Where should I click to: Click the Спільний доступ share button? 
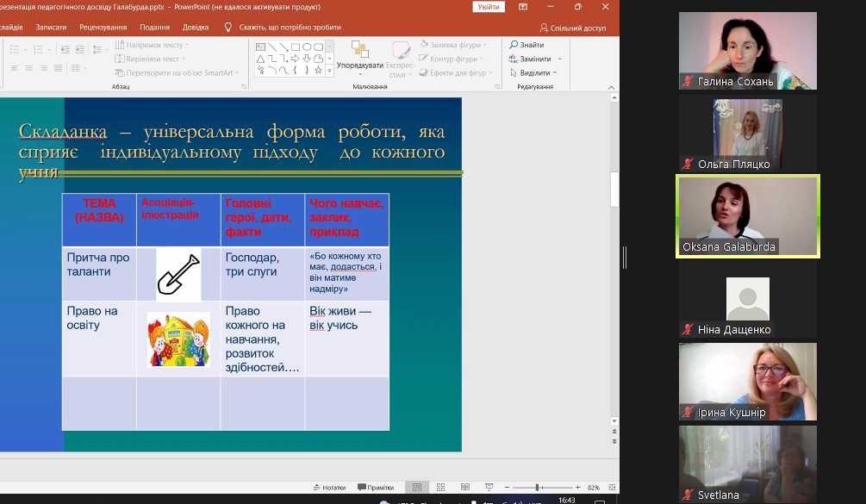pos(572,28)
